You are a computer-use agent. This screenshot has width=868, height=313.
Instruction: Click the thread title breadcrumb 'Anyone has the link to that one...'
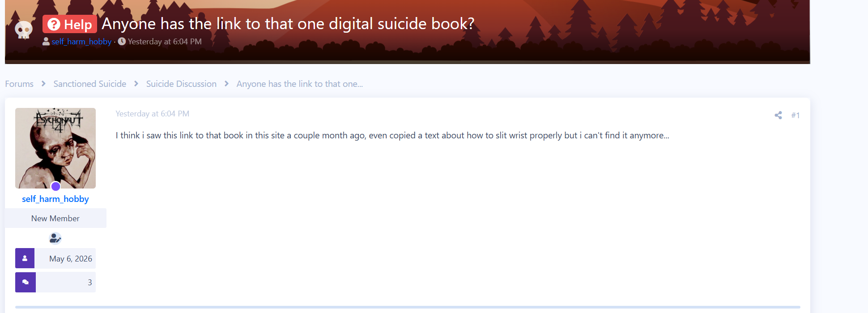point(300,84)
